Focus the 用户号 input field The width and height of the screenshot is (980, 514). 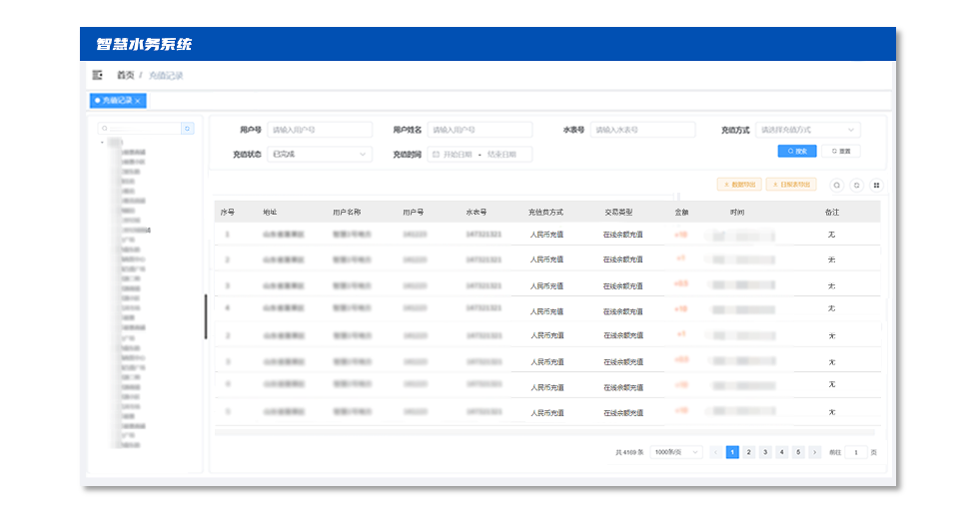(319, 130)
